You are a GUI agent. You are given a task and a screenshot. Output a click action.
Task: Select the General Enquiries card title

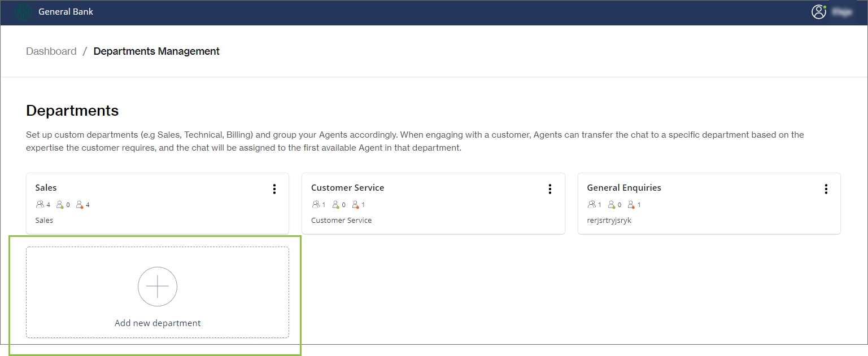point(624,188)
